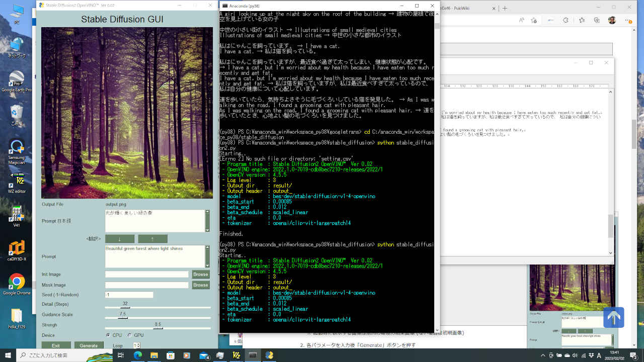This screenshot has height=362, width=644.
Task: Select the CPU device radio button
Action: [x=108, y=335]
